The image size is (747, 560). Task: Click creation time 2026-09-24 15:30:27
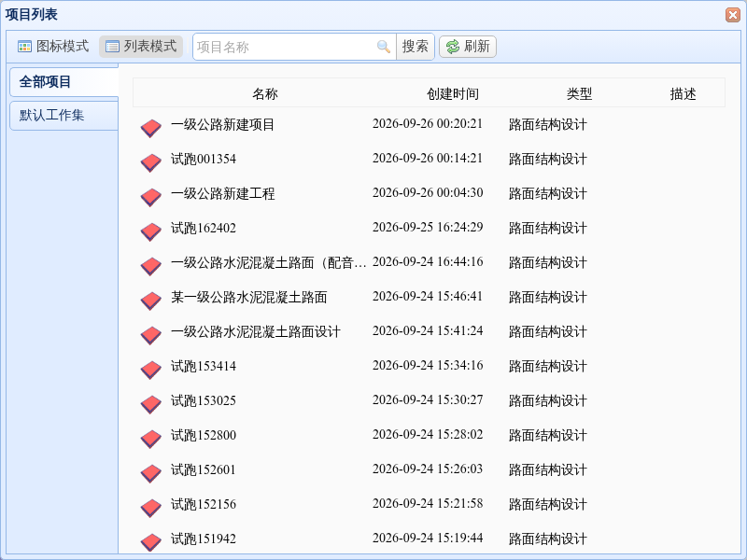428,400
